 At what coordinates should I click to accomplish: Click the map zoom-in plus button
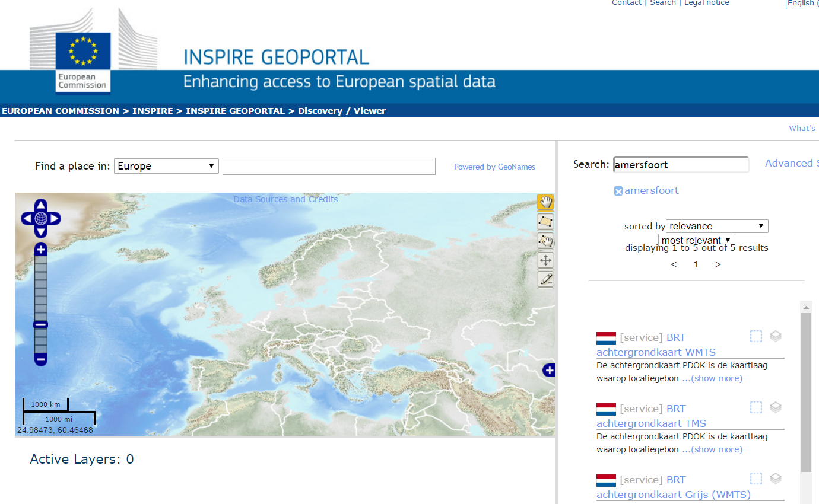click(x=40, y=250)
